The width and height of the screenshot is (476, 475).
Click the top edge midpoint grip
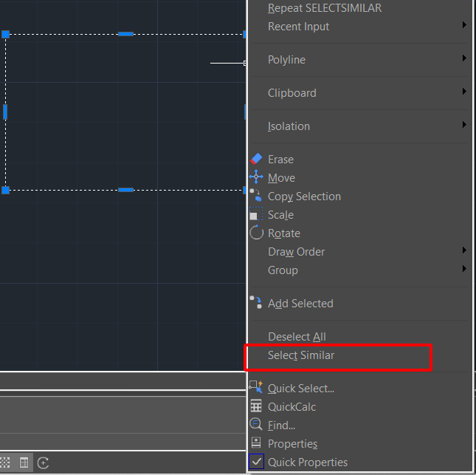[125, 34]
